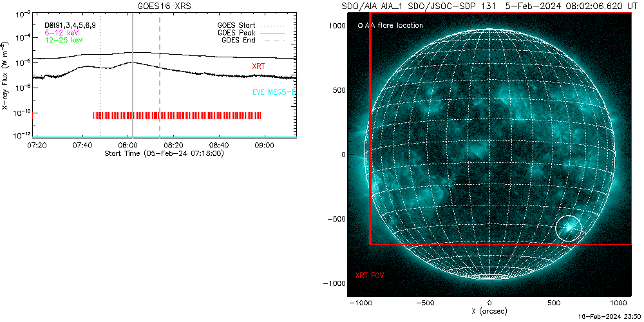
Task: Click the 08:20 time axis tick label
Action: click(x=173, y=146)
